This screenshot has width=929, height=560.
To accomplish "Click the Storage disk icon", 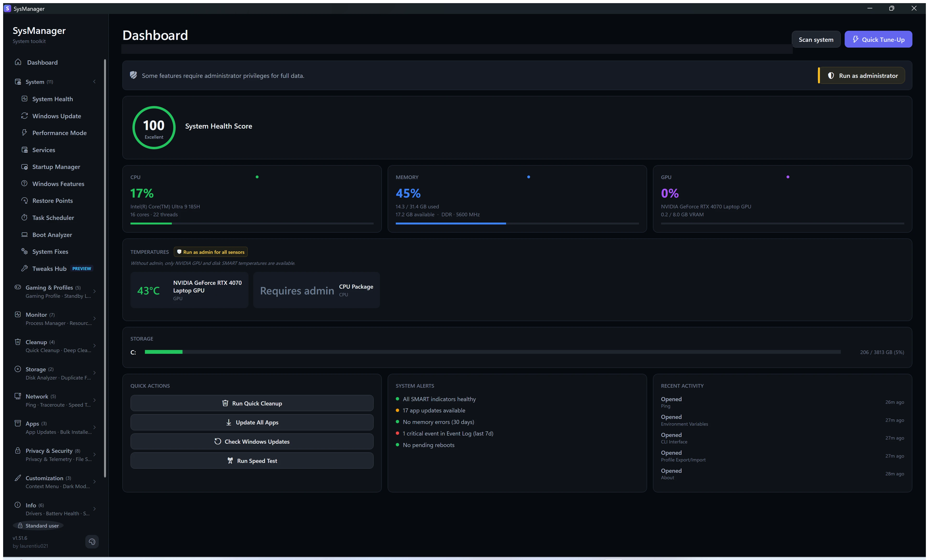I will click(x=18, y=369).
